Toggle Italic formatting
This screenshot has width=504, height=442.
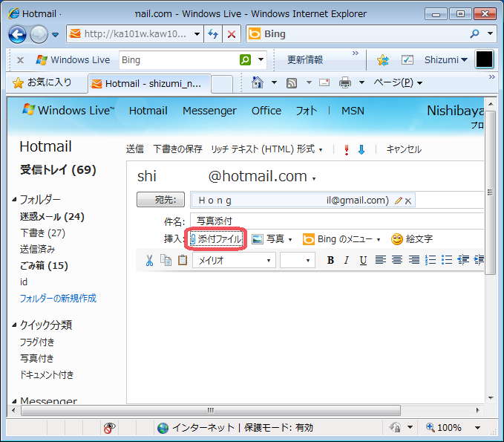tap(347, 260)
